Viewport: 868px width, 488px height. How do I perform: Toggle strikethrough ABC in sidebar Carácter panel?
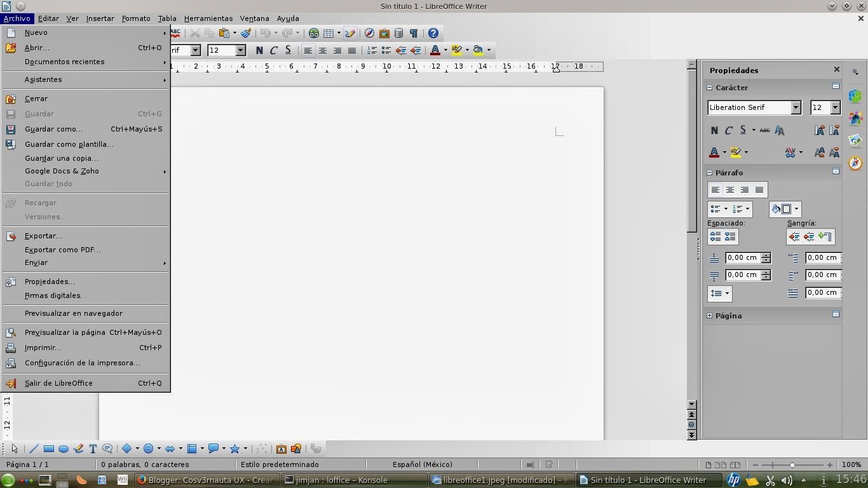[764, 130]
